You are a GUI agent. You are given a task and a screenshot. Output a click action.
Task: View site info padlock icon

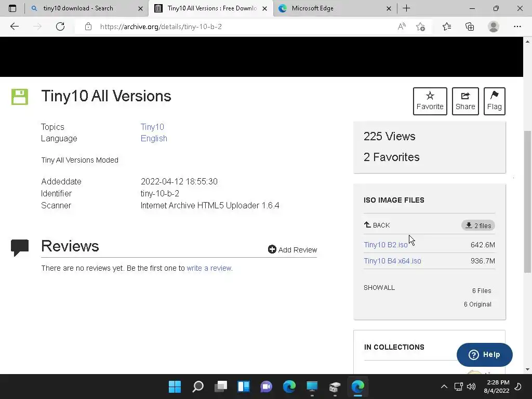[x=88, y=26]
